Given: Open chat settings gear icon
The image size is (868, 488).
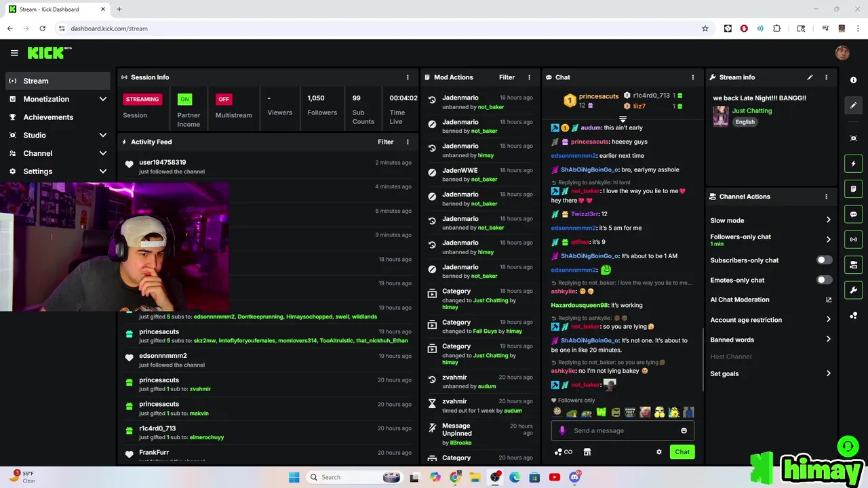Looking at the screenshot, I should 658,452.
